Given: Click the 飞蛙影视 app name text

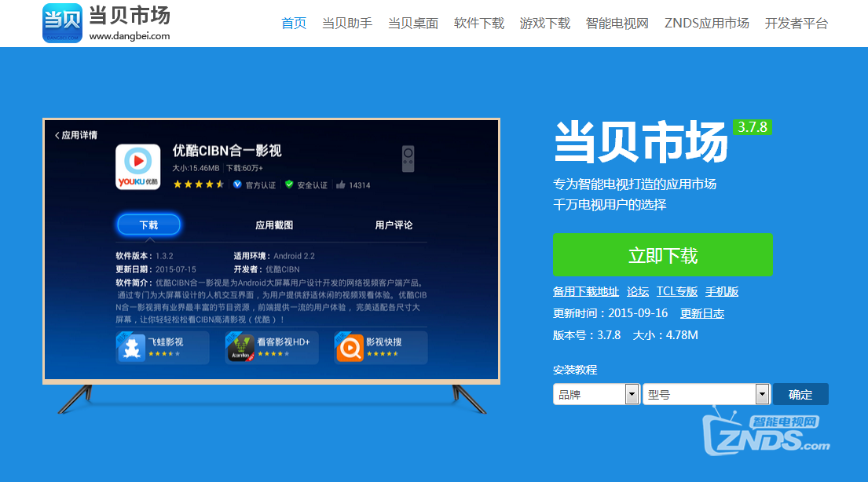Looking at the screenshot, I should (x=166, y=342).
